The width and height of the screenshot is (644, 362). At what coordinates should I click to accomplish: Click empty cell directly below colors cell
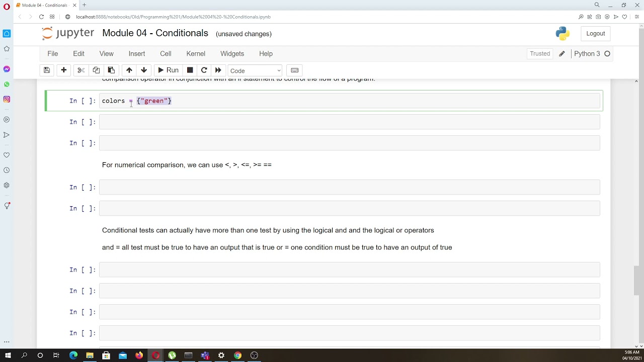tap(349, 122)
